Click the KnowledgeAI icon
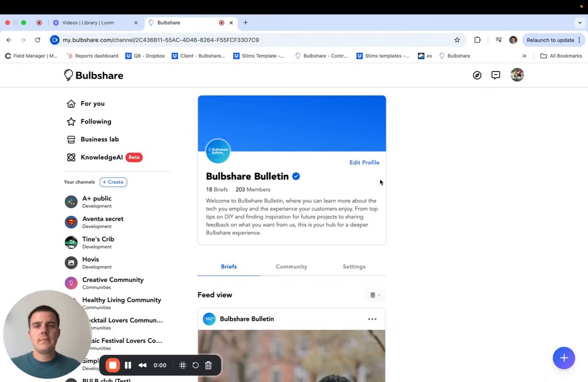This screenshot has height=382, width=588. point(71,157)
